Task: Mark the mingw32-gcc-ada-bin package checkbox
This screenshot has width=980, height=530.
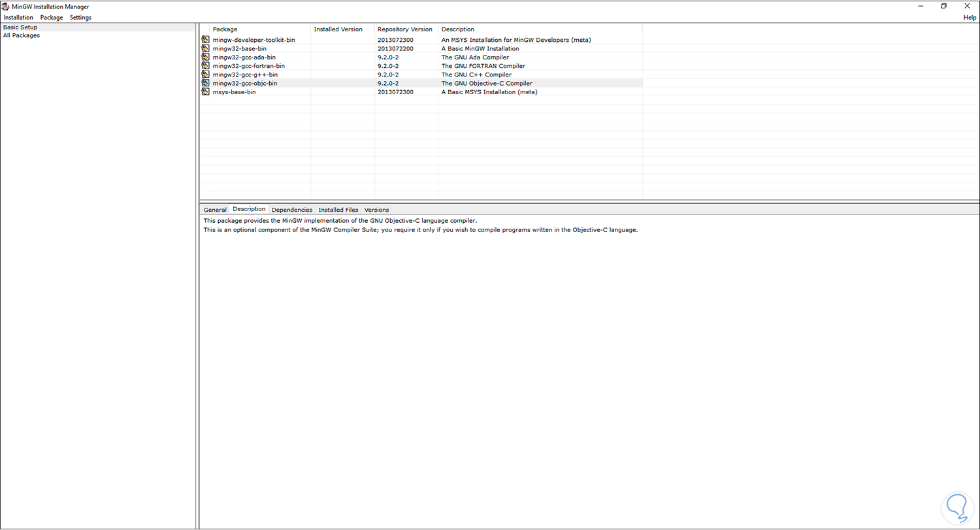Action: [x=205, y=57]
